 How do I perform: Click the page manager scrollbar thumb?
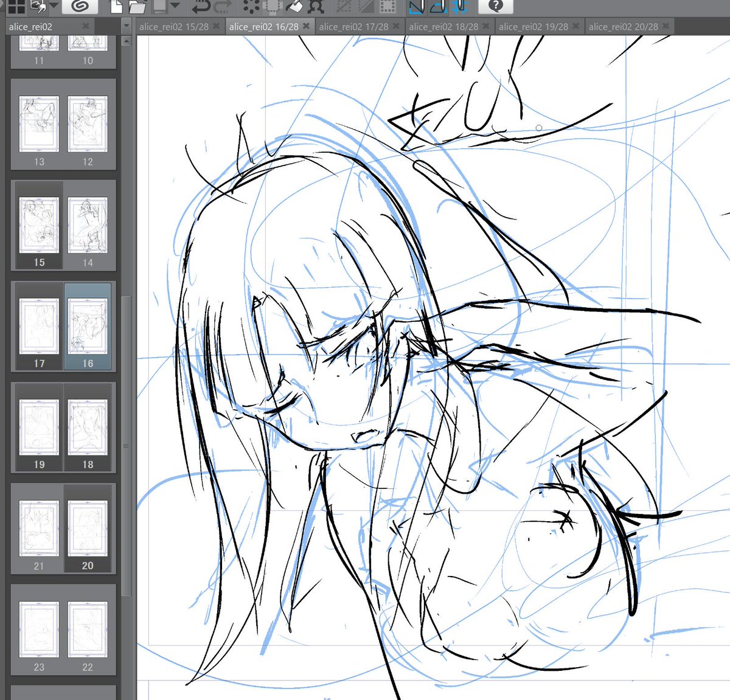click(126, 446)
